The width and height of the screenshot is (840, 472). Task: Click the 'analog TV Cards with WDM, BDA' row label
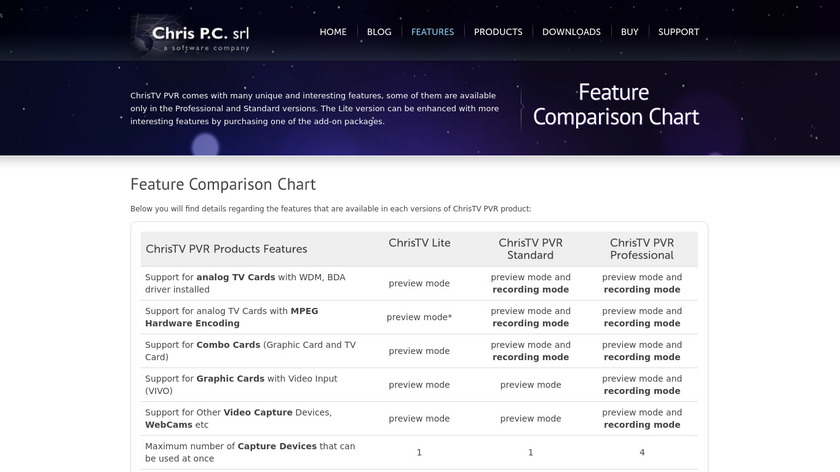(x=245, y=283)
